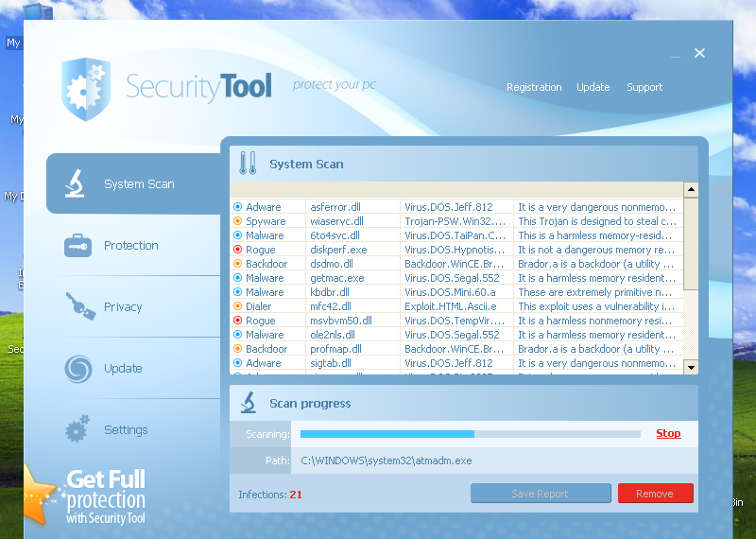Click the orange threat icon for wiaservc.dll

[238, 221]
